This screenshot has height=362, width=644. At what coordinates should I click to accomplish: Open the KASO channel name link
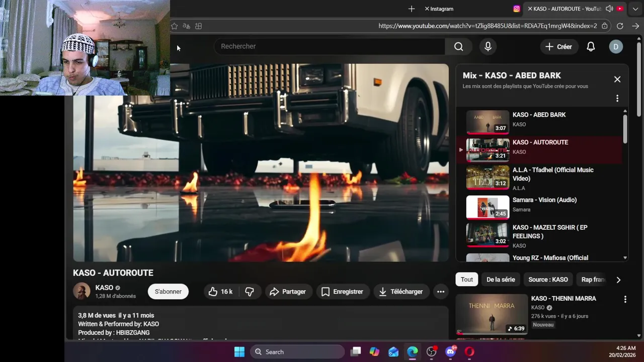pyautogui.click(x=104, y=288)
